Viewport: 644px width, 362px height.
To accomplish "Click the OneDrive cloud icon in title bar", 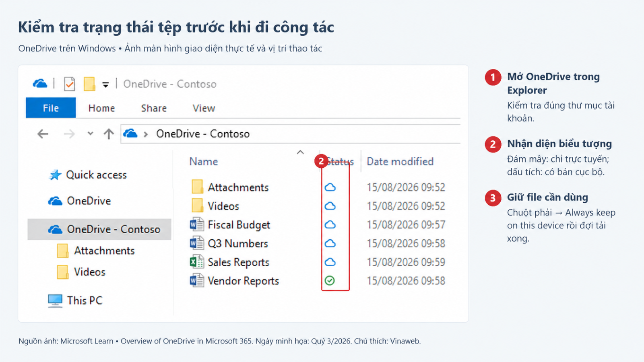I will tap(40, 84).
